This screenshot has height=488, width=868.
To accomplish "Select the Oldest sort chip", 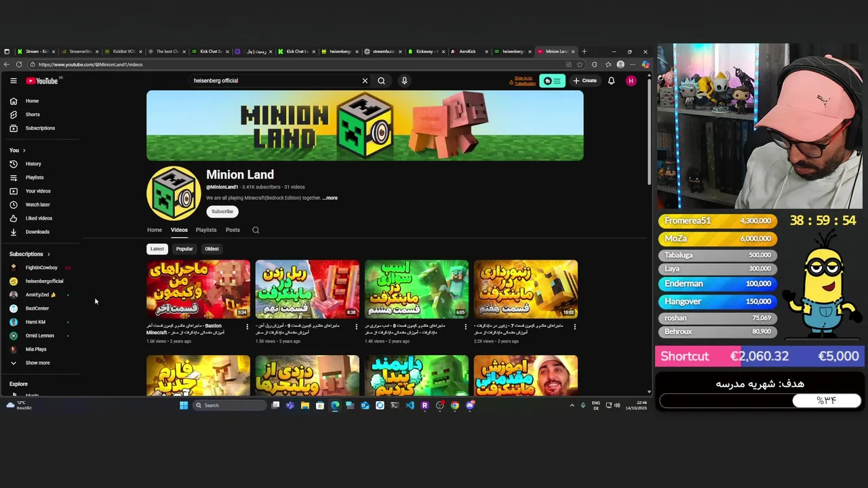I will [x=212, y=249].
